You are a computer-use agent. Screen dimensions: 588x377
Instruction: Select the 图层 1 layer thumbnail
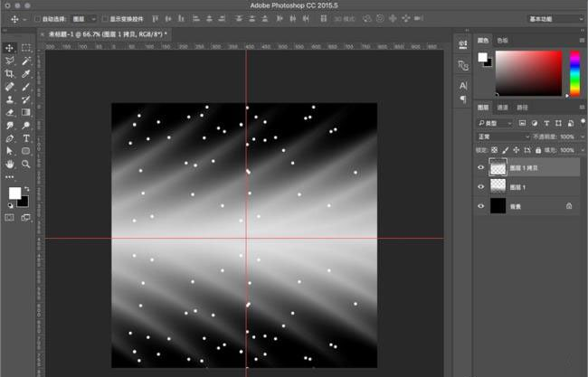click(498, 186)
